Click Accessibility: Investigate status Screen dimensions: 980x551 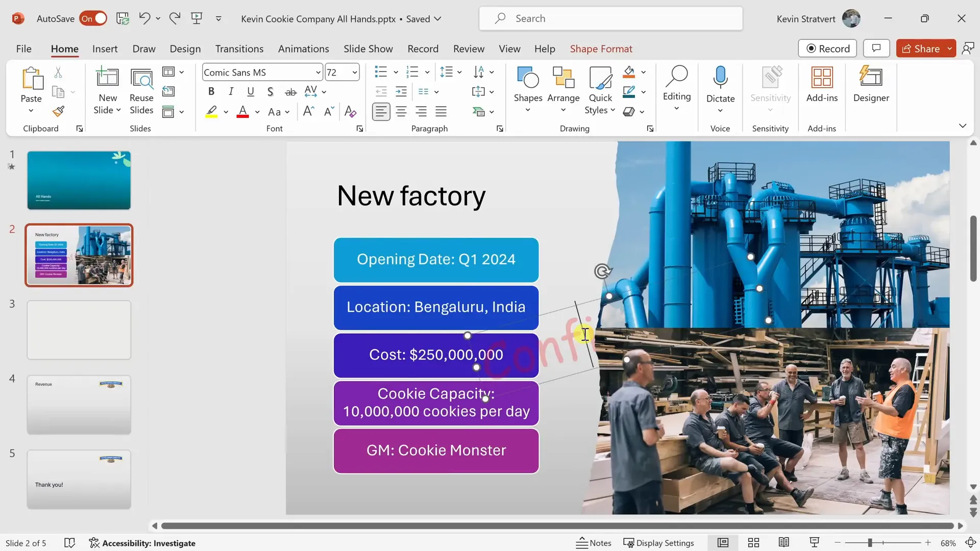pyautogui.click(x=142, y=543)
